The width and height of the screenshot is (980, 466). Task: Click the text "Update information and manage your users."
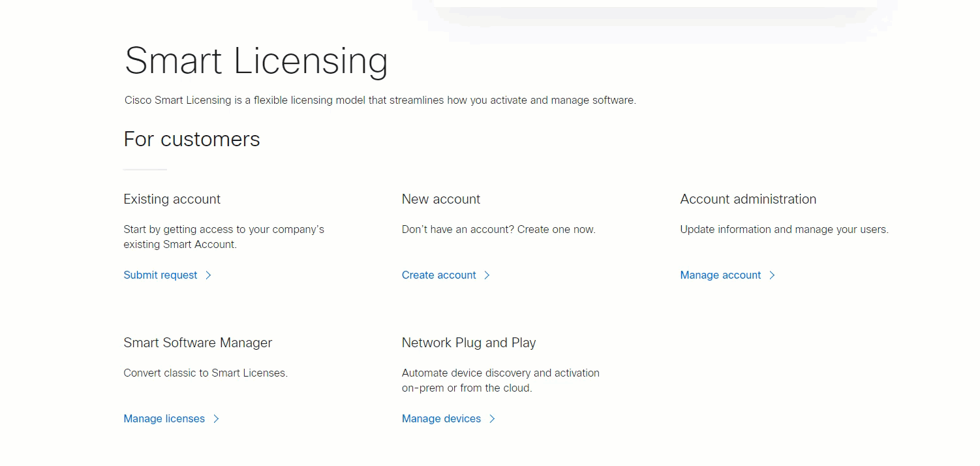[784, 230]
